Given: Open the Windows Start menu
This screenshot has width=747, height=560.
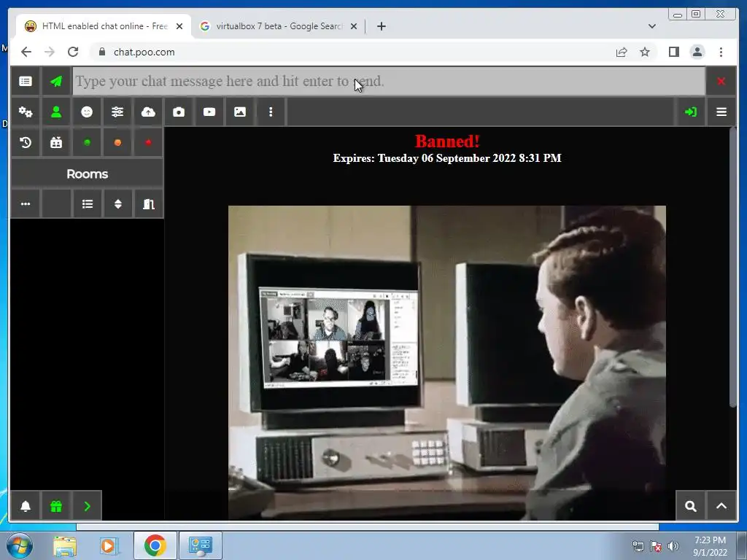Looking at the screenshot, I should point(20,545).
